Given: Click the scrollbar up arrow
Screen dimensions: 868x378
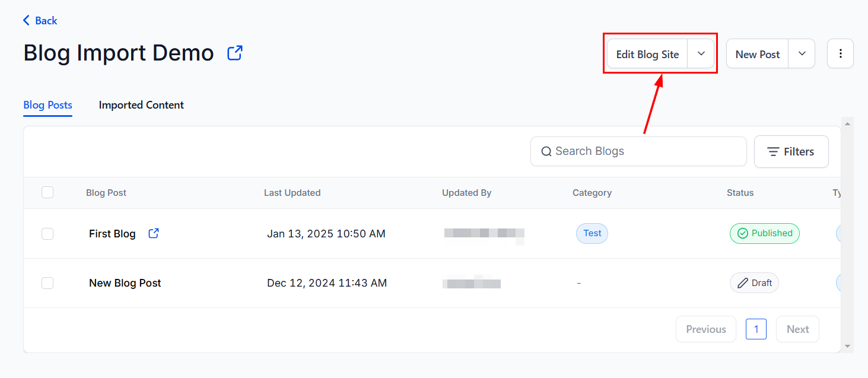Looking at the screenshot, I should [847, 123].
